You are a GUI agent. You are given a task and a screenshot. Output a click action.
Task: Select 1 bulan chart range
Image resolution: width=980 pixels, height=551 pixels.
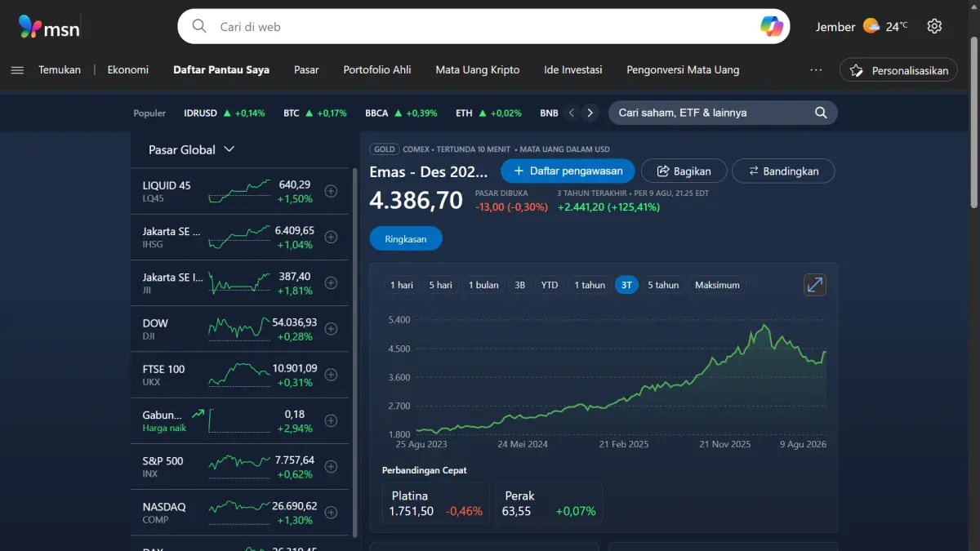click(483, 285)
